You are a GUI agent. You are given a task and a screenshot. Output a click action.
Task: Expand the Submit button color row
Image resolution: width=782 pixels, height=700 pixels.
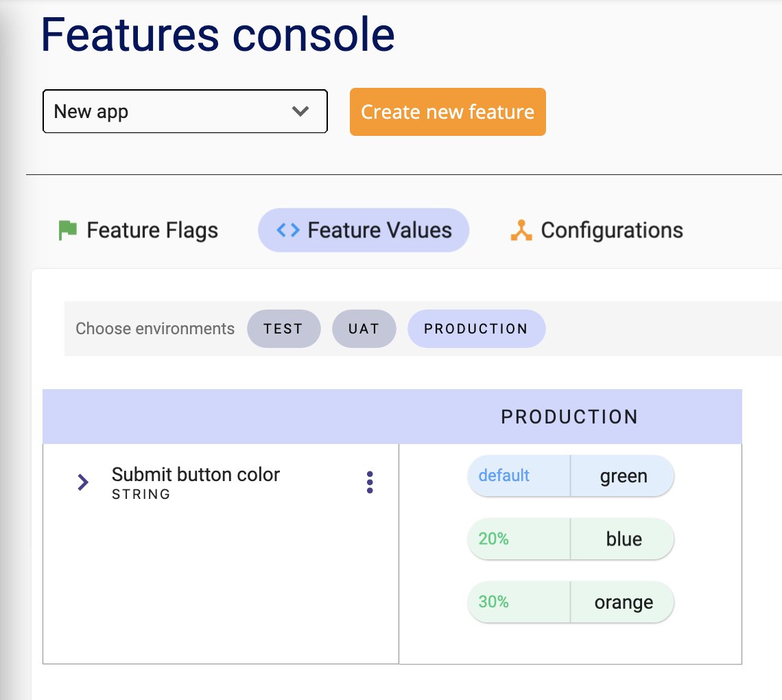83,482
